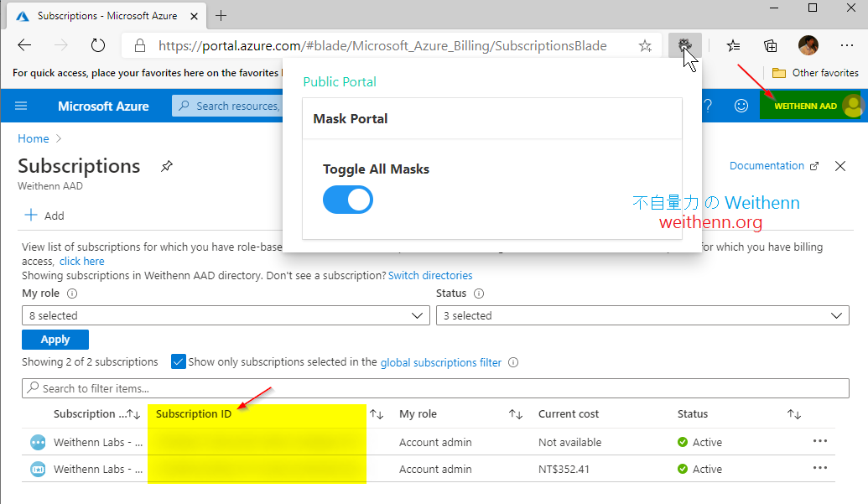Open the Azure portal hamburger menu

coord(21,106)
